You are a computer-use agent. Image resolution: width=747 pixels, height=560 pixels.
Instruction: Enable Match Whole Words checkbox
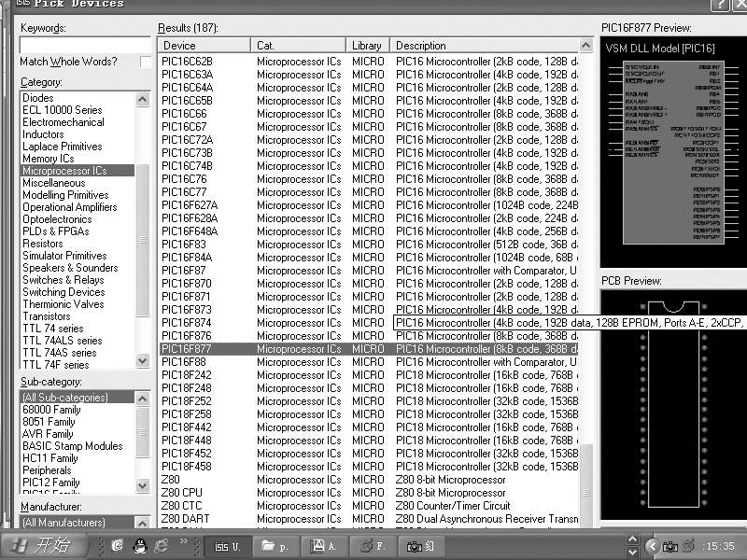coord(146,62)
